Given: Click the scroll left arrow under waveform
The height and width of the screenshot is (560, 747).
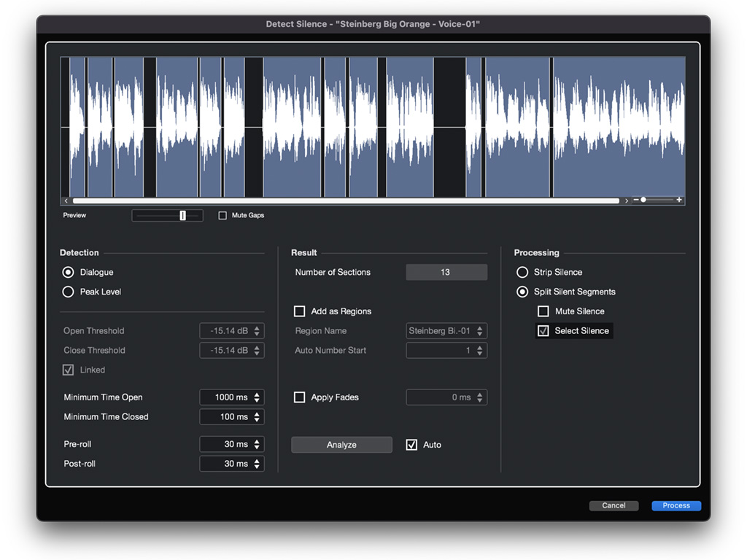Looking at the screenshot, I should click(x=66, y=201).
